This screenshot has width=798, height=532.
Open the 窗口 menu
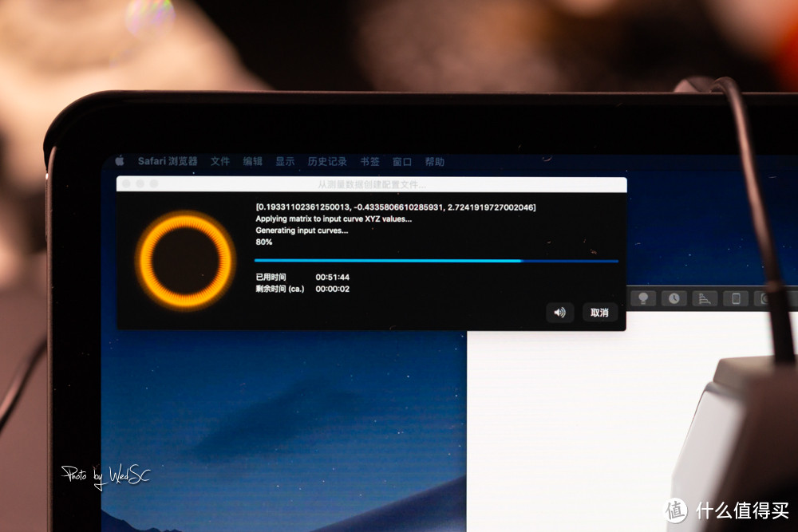[402, 162]
